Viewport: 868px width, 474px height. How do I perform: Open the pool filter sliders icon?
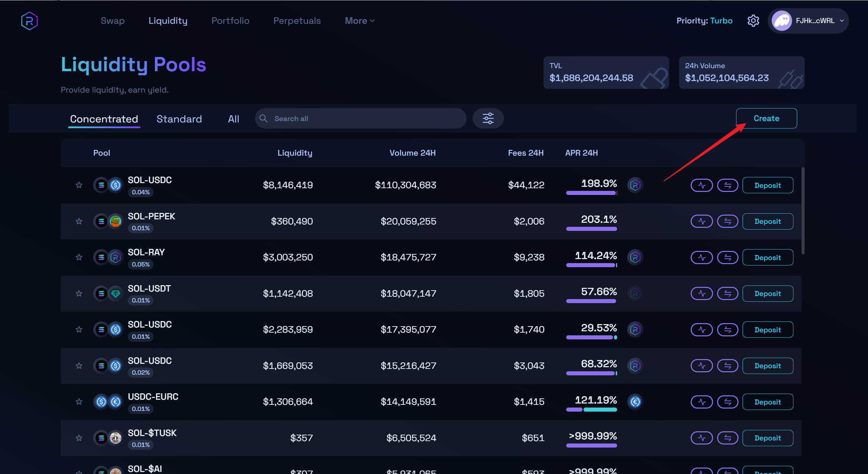click(488, 118)
